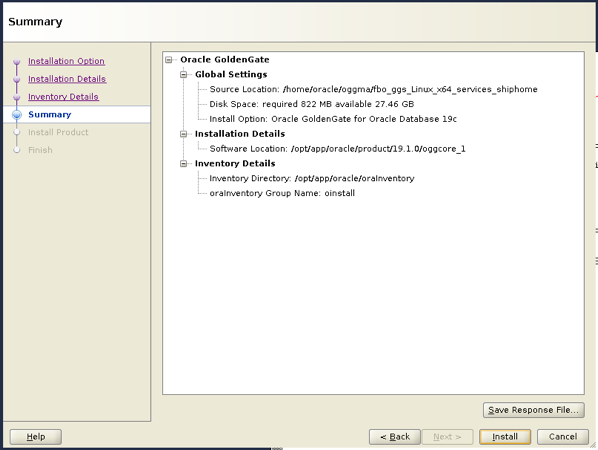The width and height of the screenshot is (598, 450).
Task: Open Help for the installer
Action: pyautogui.click(x=35, y=437)
